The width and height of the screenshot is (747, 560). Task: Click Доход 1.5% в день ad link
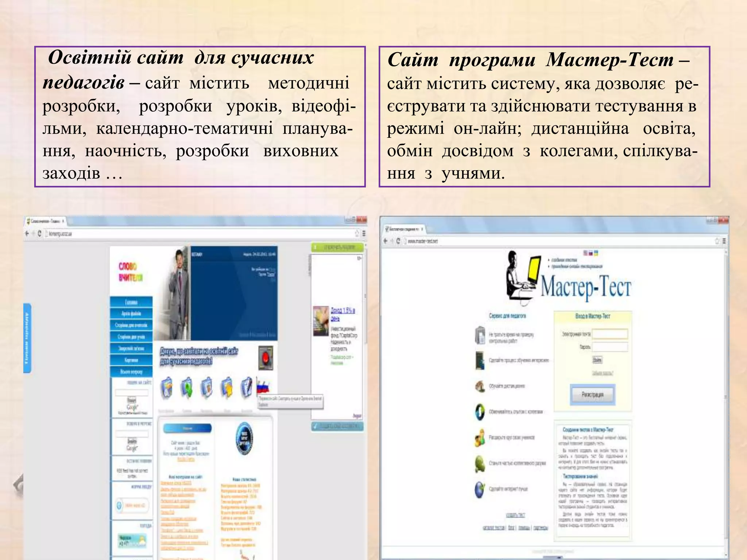pyautogui.click(x=342, y=314)
